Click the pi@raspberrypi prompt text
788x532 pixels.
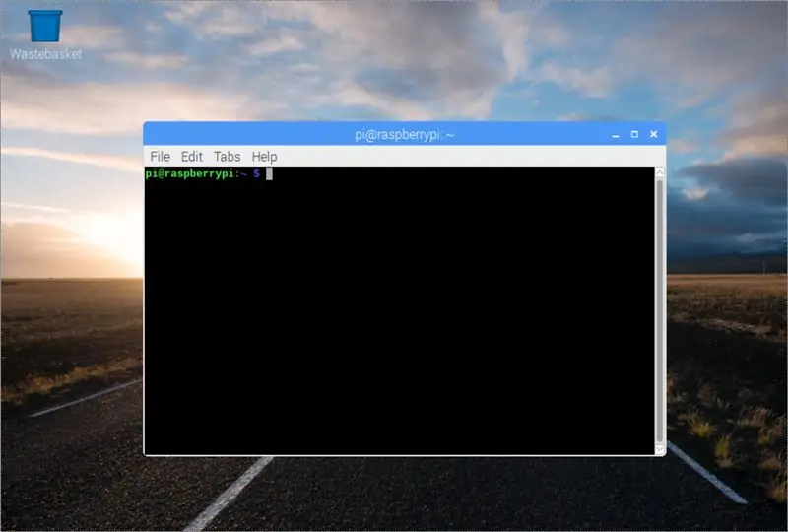click(x=203, y=174)
